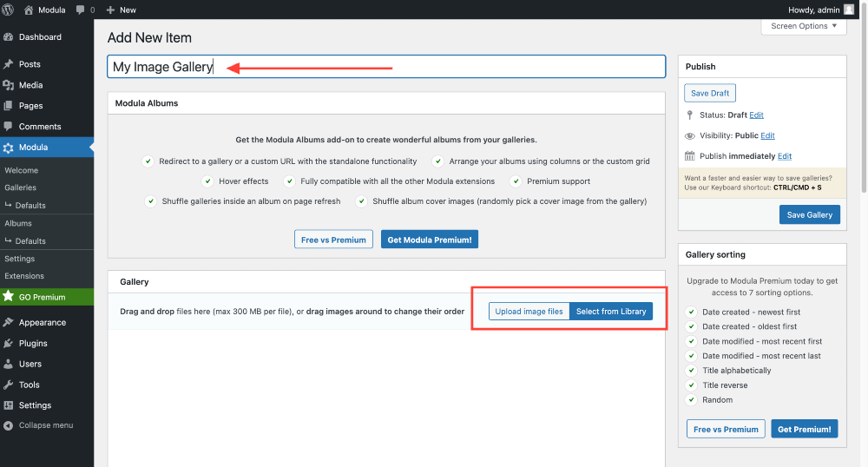Screen dimensions: 868x467
Task: Click check icon beside Premium support
Action: click(x=516, y=181)
